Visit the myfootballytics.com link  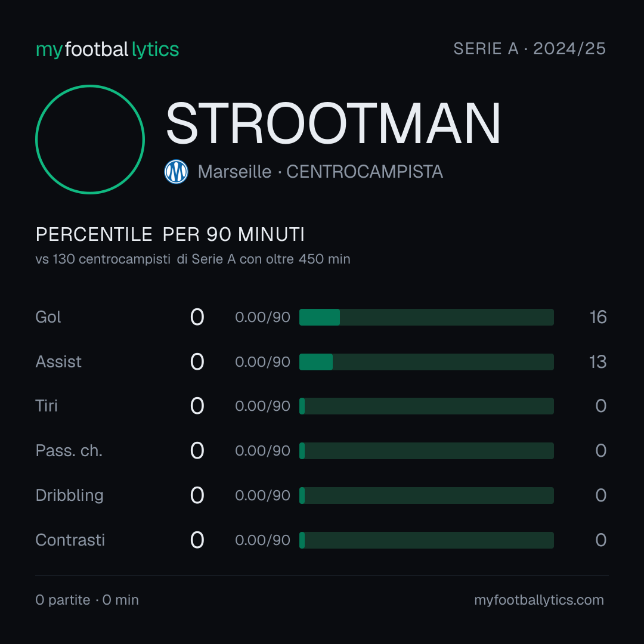[539, 600]
